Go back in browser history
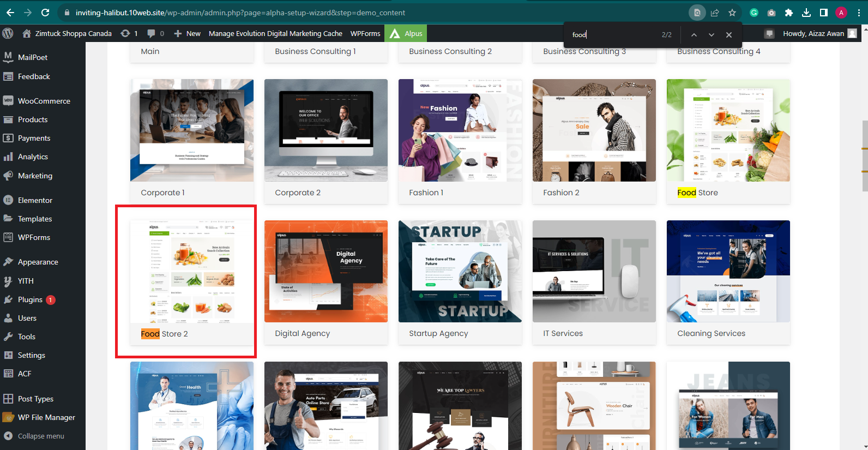The height and width of the screenshot is (450, 868). click(x=10, y=13)
